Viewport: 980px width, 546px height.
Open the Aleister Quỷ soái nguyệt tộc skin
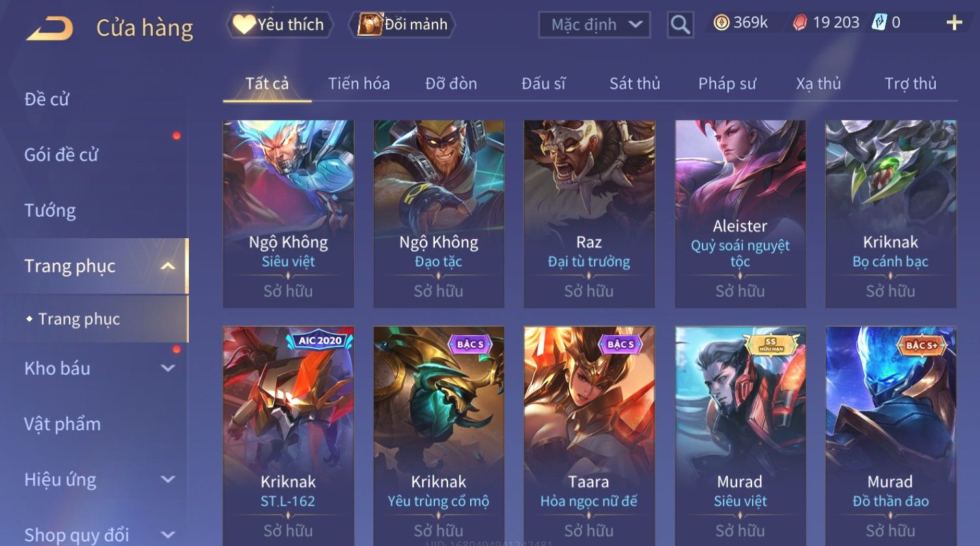tap(740, 213)
